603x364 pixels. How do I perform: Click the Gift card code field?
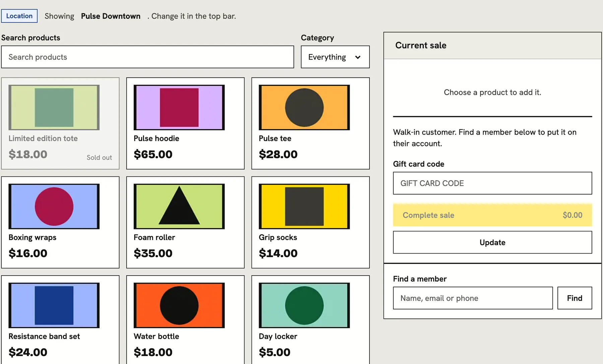coord(492,183)
